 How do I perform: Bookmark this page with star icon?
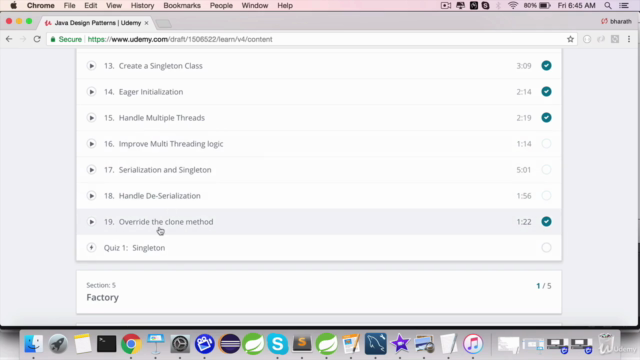tap(570, 39)
